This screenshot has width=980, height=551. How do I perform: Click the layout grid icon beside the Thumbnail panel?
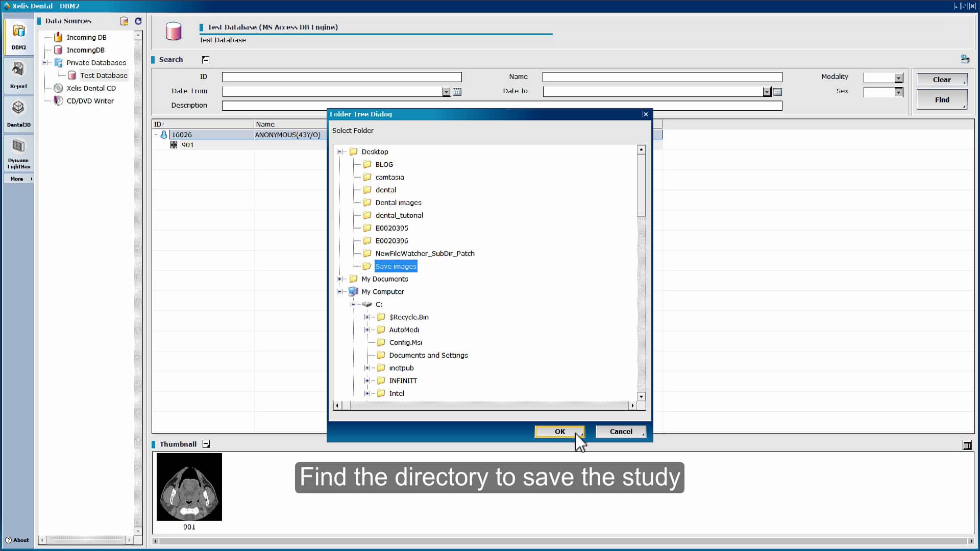pos(968,445)
